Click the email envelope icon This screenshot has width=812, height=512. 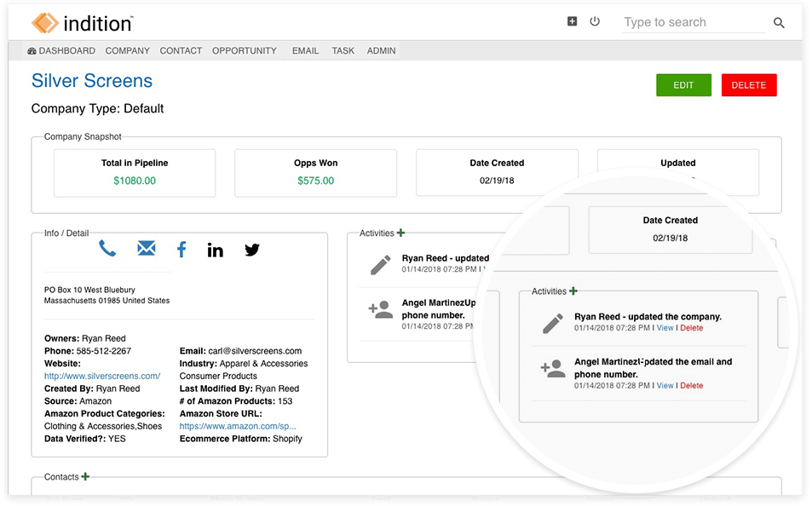coord(147,249)
